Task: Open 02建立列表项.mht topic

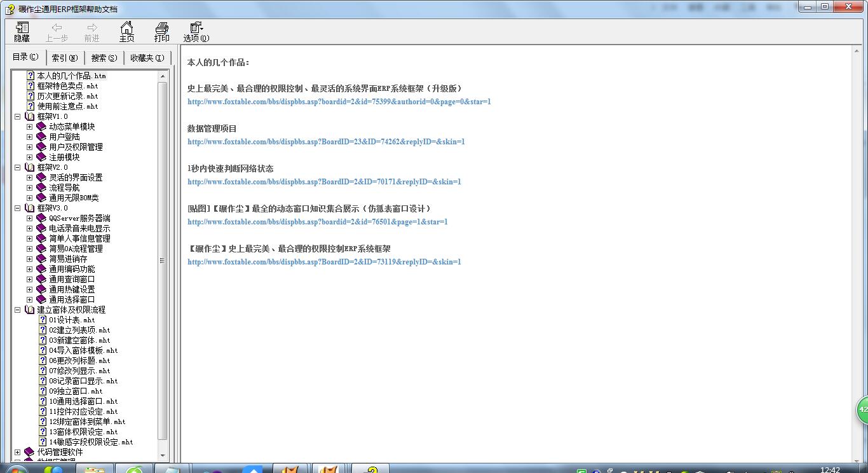Action: (79, 330)
